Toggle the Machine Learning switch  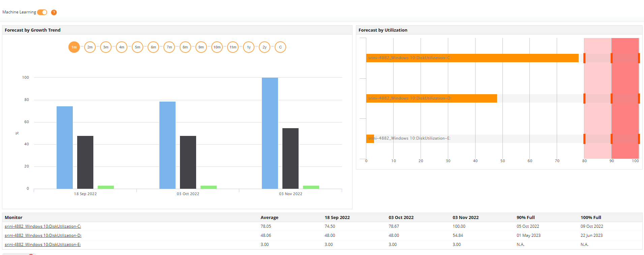click(x=42, y=12)
